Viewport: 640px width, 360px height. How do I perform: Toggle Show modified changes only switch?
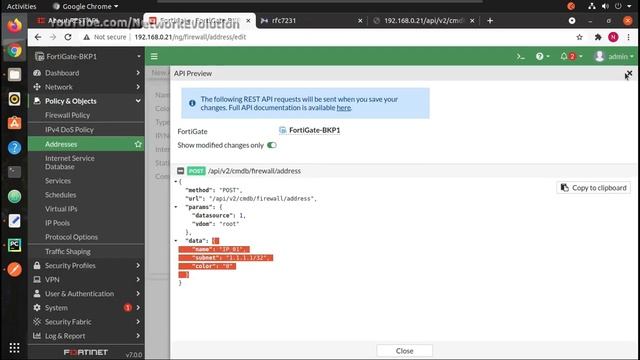tap(271, 145)
